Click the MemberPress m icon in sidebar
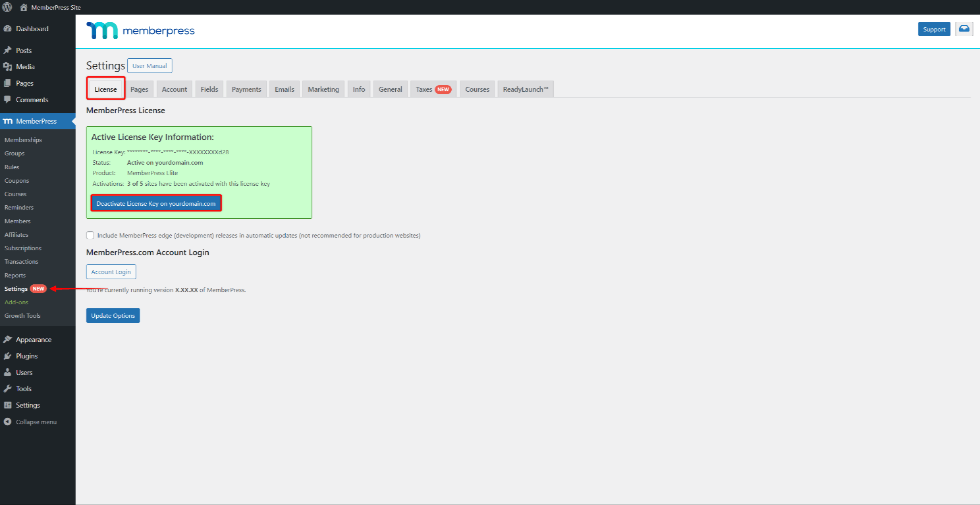980x505 pixels. click(x=8, y=121)
